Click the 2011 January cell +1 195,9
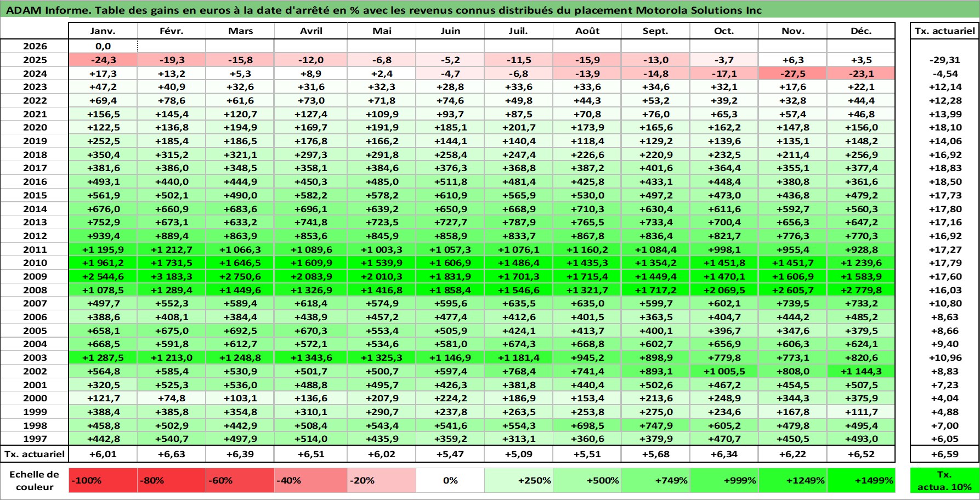The width and height of the screenshot is (980, 500). coord(103,249)
